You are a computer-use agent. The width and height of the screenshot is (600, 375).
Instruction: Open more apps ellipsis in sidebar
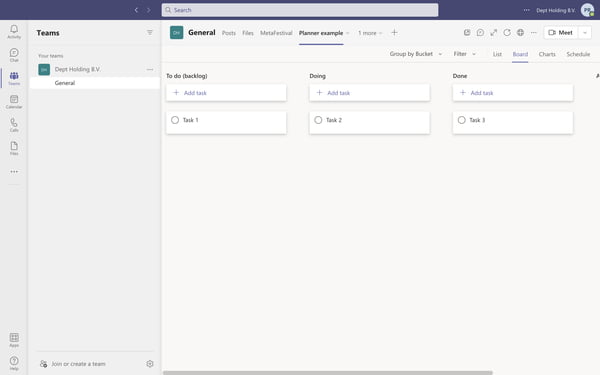click(x=14, y=171)
